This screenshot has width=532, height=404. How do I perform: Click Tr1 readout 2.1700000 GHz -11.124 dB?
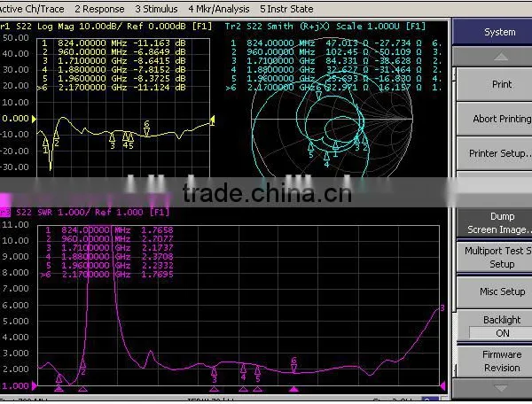coord(112,88)
